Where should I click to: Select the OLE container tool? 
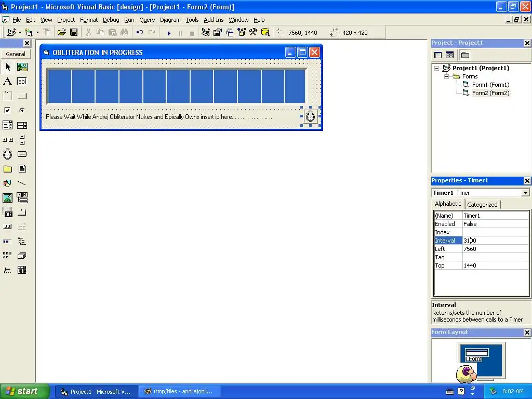(7, 212)
